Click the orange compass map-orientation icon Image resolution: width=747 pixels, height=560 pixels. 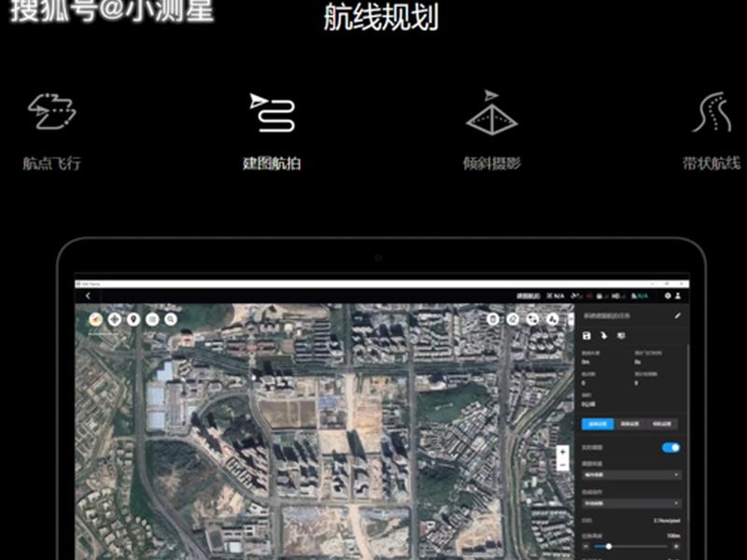coord(96,319)
